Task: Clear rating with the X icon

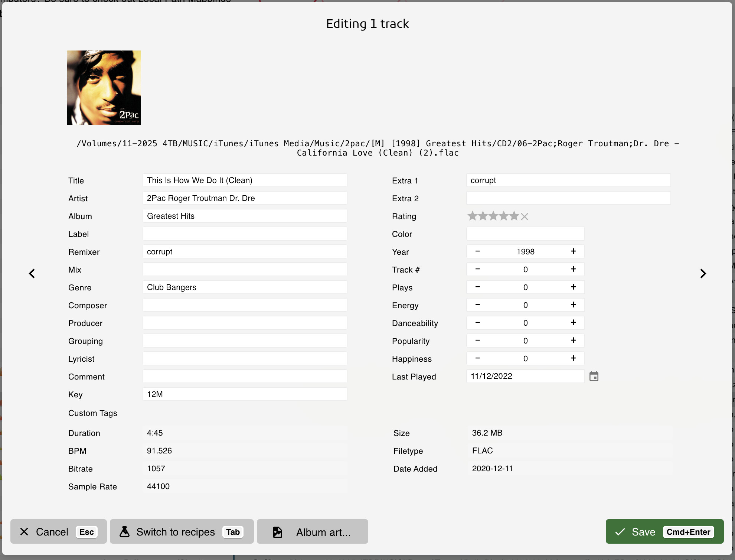Action: (524, 216)
